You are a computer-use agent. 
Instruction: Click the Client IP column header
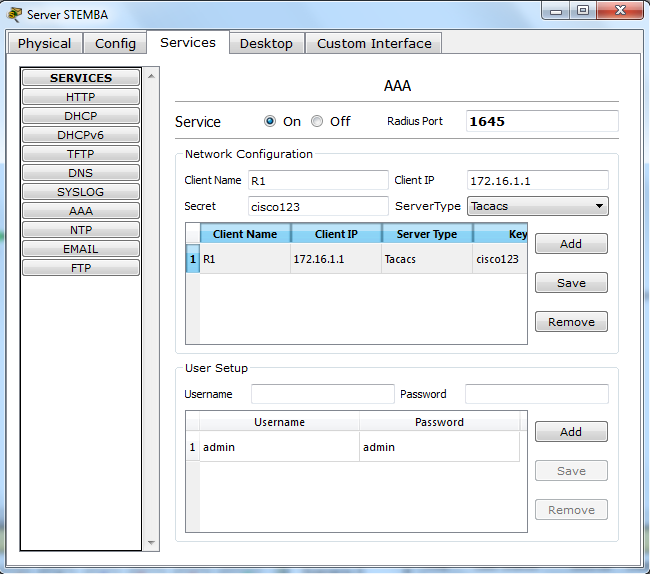coord(336,234)
